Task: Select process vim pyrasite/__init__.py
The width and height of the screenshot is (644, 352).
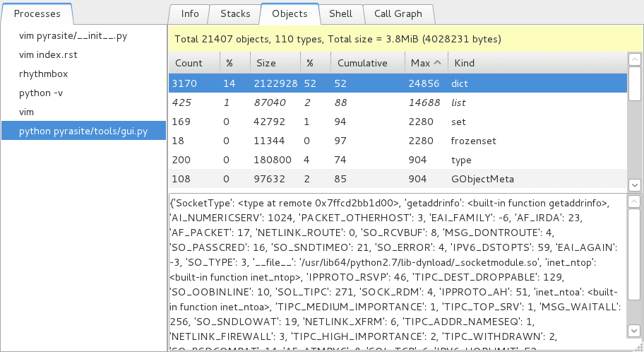Action: [83, 36]
